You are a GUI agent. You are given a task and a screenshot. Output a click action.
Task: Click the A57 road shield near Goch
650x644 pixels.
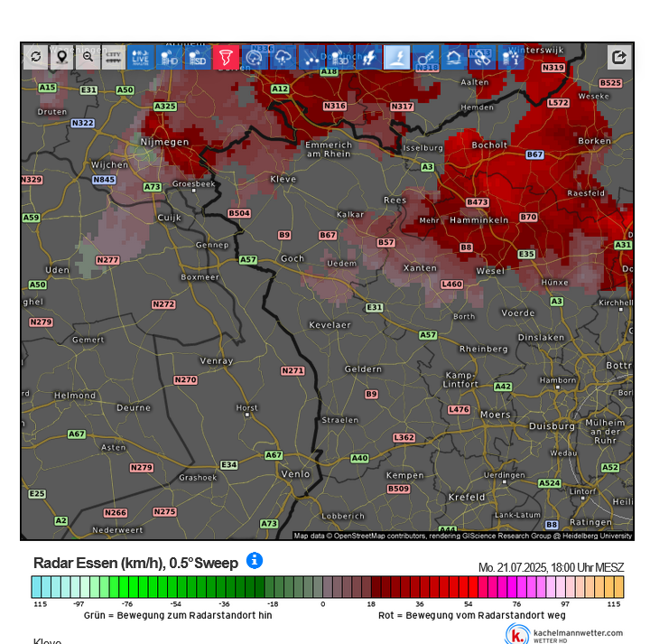click(248, 259)
